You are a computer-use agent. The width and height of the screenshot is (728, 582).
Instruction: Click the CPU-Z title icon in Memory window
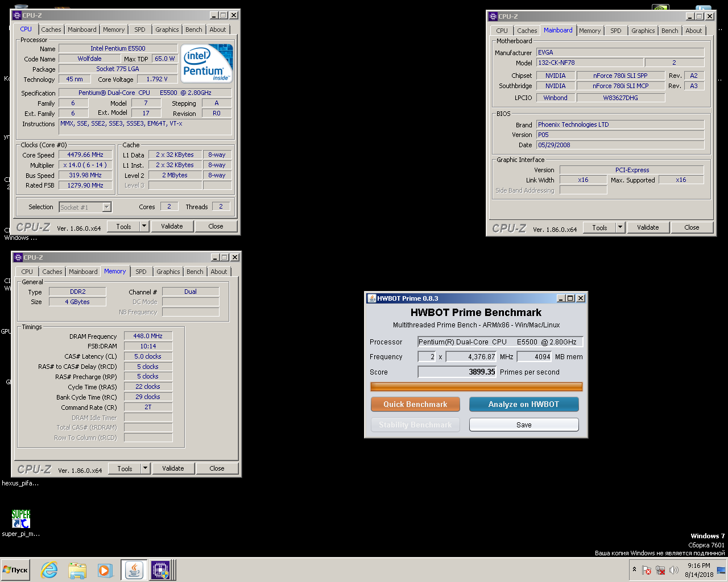(18, 257)
